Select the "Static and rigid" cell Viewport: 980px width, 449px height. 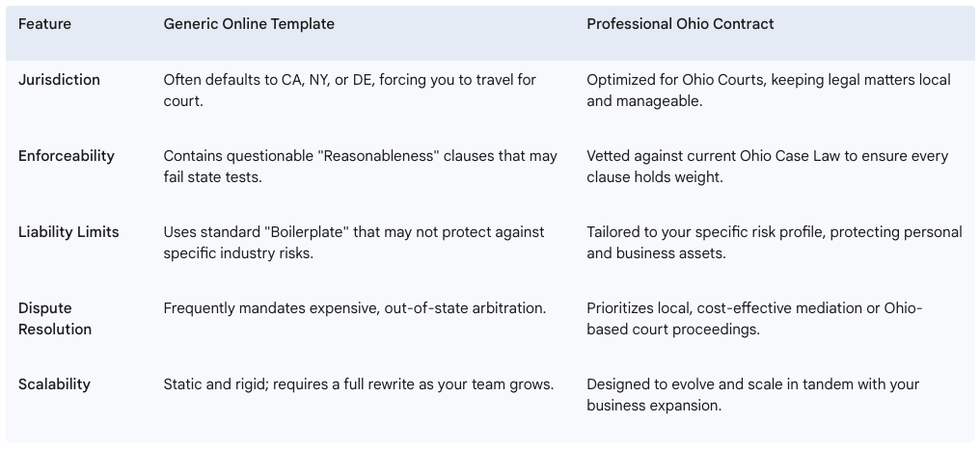[358, 384]
